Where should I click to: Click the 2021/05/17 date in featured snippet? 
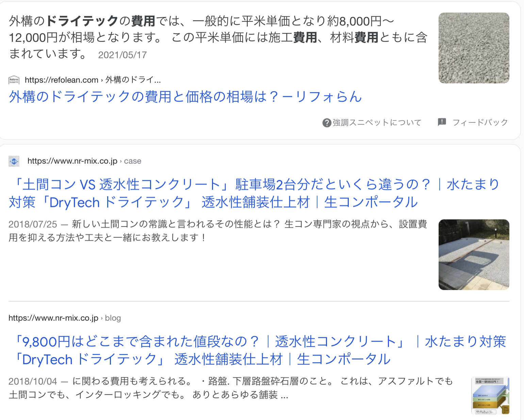tap(122, 55)
